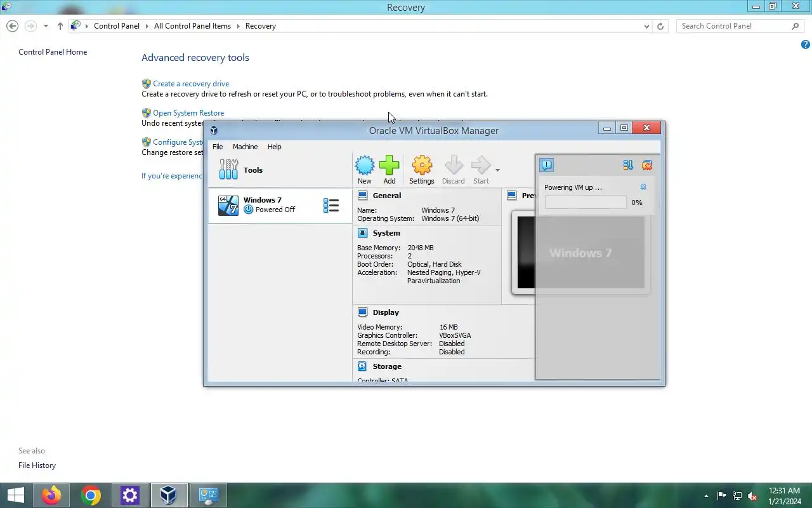Click the Storage section header

tap(387, 366)
